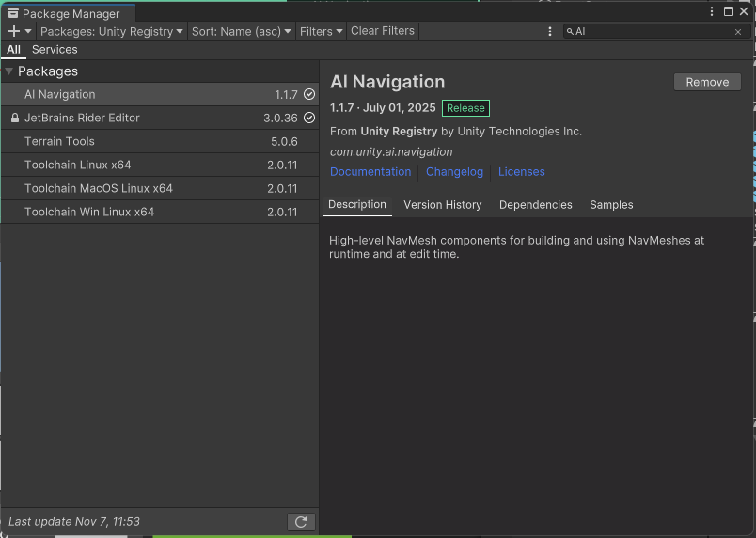Open the Licenses link

click(x=522, y=172)
